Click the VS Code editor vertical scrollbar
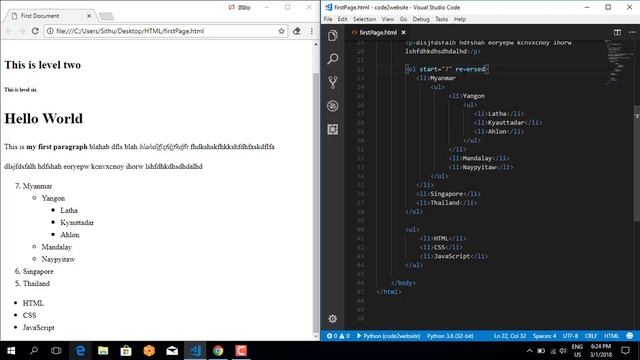Image resolution: width=640 pixels, height=360 pixels. [637, 163]
